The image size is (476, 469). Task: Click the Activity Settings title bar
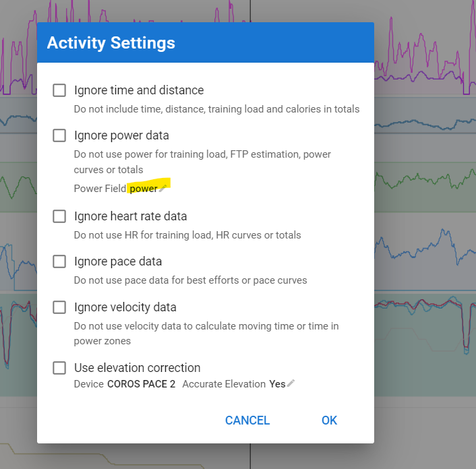point(206,42)
